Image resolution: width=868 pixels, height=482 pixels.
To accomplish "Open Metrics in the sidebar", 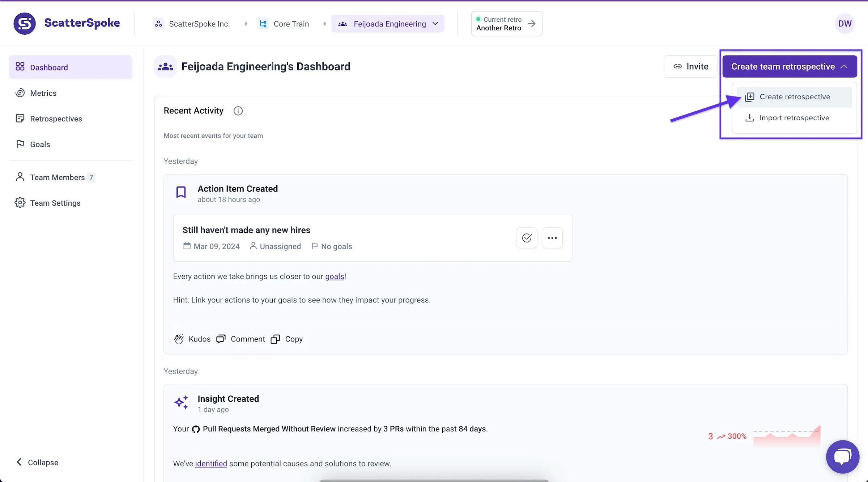I will (x=43, y=93).
